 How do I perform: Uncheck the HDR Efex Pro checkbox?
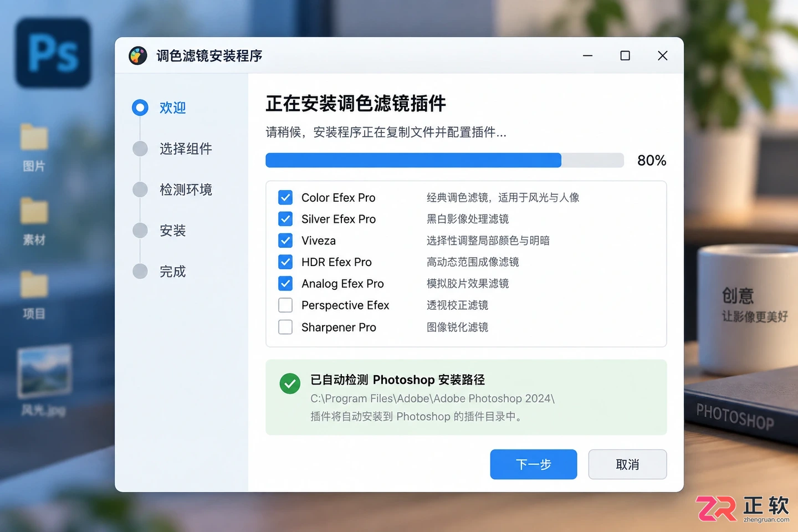(x=285, y=262)
